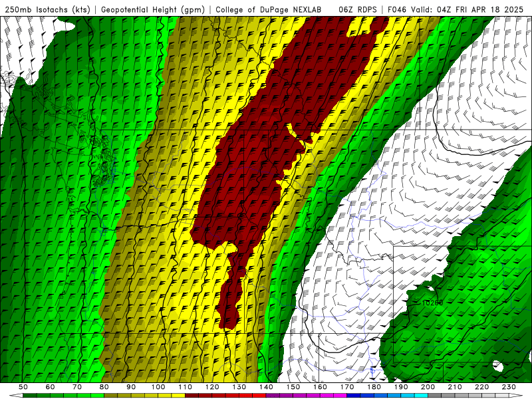The width and height of the screenshot is (532, 399).
Task: Click the 60 value on the color scale
Action: click(50, 387)
